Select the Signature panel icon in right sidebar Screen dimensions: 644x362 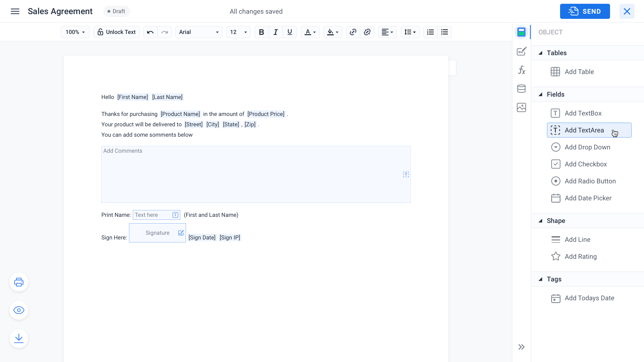521,51
